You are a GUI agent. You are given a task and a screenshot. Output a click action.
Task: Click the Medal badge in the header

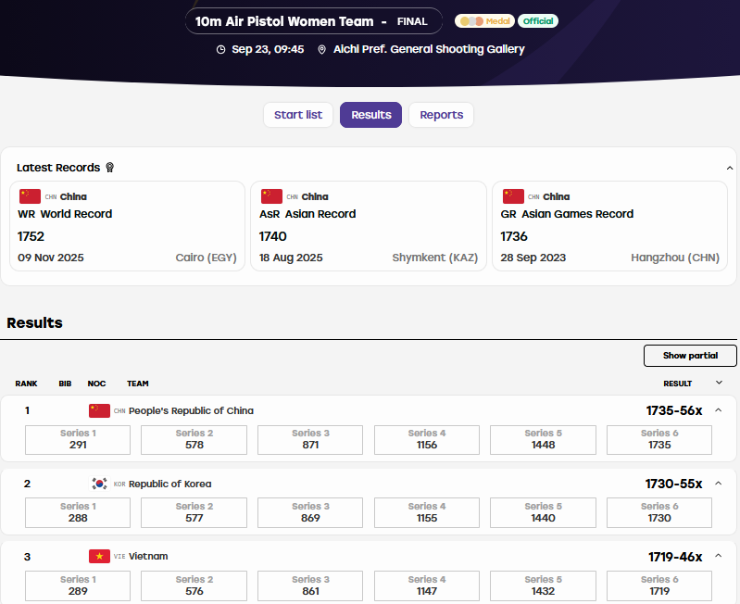pyautogui.click(x=485, y=21)
